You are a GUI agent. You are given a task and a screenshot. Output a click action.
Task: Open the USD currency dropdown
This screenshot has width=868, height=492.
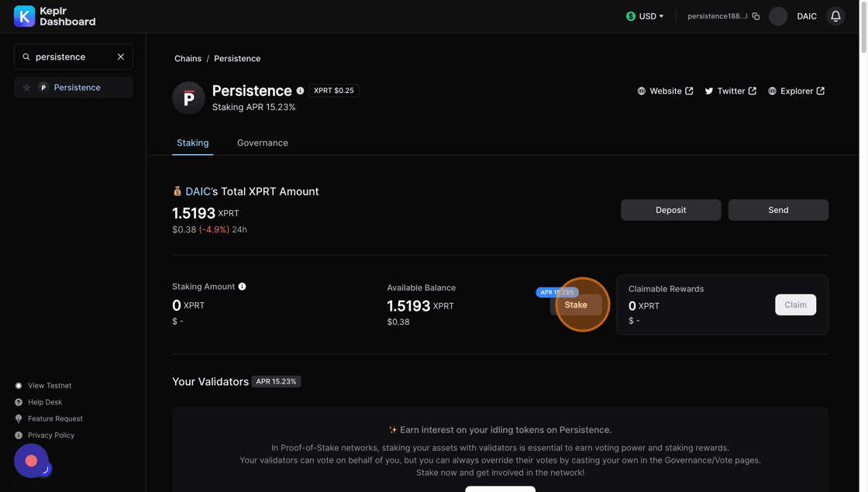pos(645,16)
